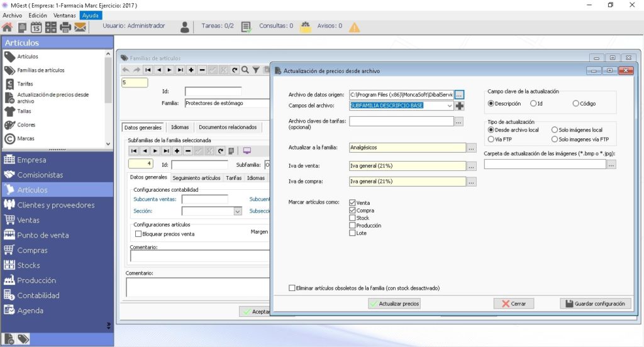Uncheck the Compra checkbox

(x=352, y=210)
